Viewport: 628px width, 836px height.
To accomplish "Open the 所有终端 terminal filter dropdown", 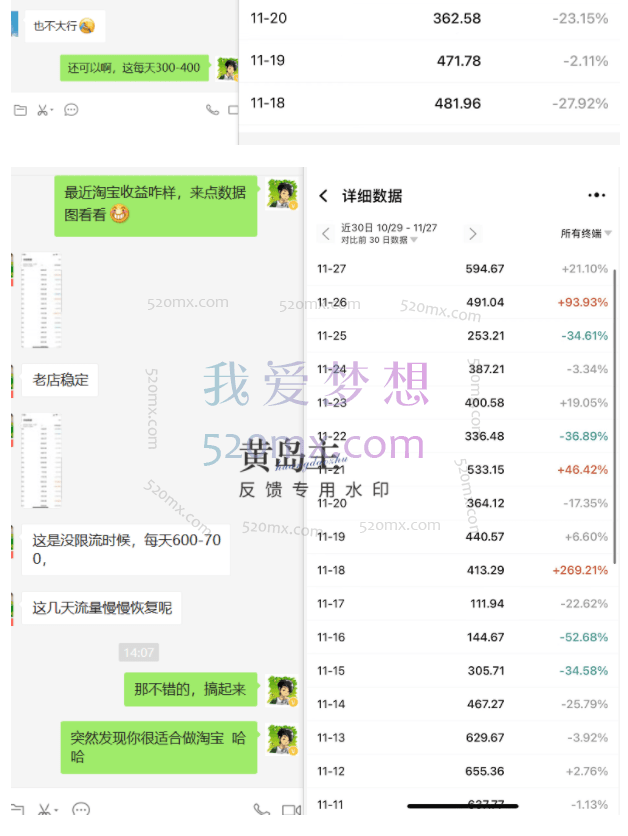I will [585, 234].
